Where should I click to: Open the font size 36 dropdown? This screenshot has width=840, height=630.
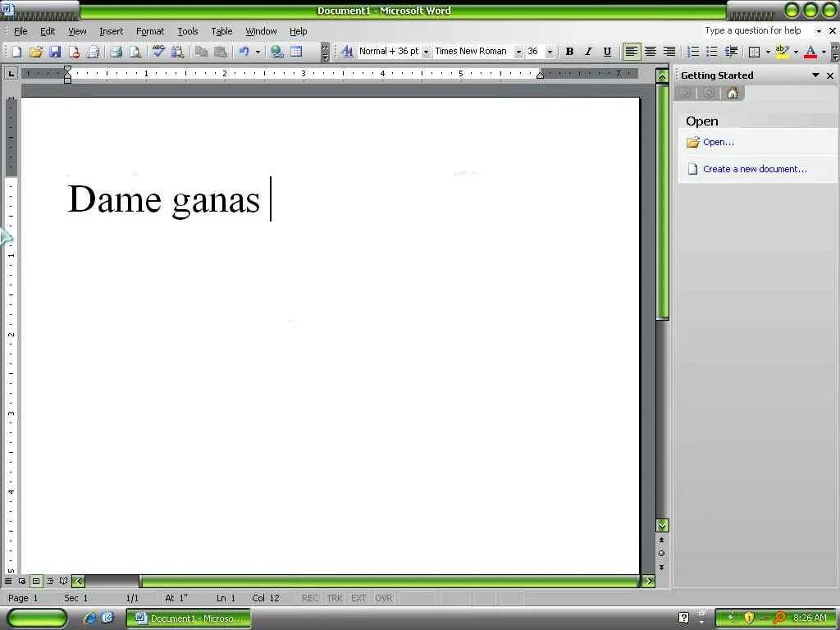(x=550, y=52)
